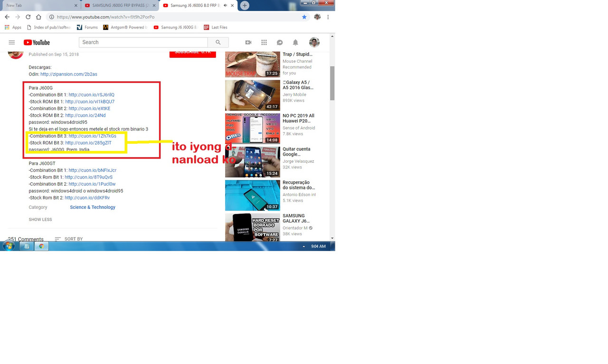Open the YouTube messages share icon

point(280,42)
